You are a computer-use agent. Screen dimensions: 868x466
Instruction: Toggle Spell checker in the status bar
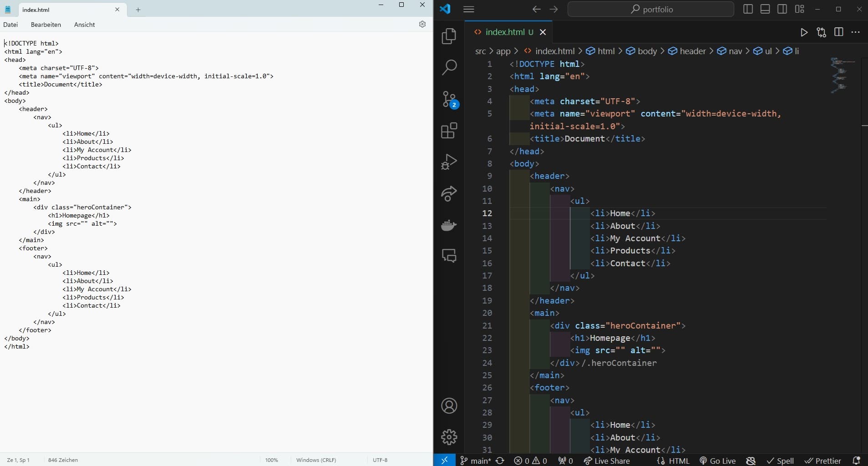click(x=780, y=461)
